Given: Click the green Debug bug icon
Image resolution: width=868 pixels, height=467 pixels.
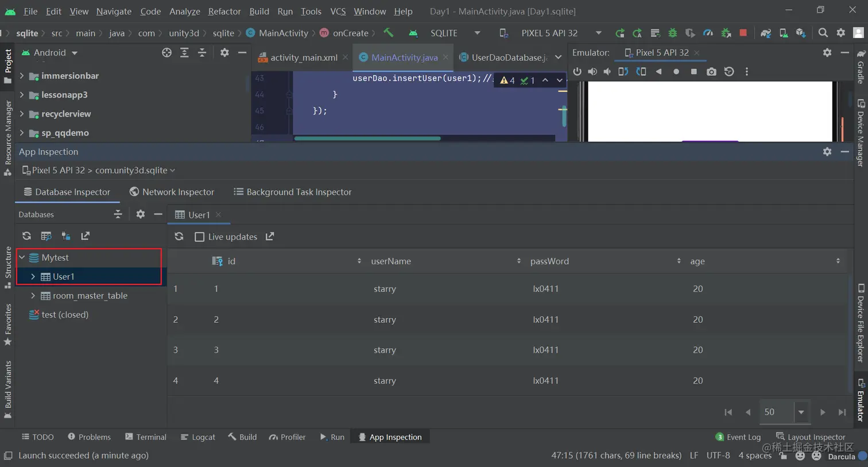Looking at the screenshot, I should [x=672, y=33].
